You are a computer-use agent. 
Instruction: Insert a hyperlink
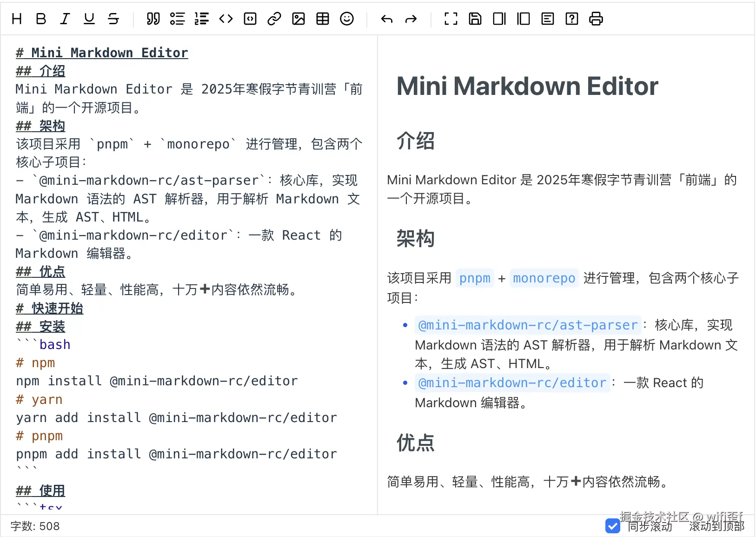point(274,19)
